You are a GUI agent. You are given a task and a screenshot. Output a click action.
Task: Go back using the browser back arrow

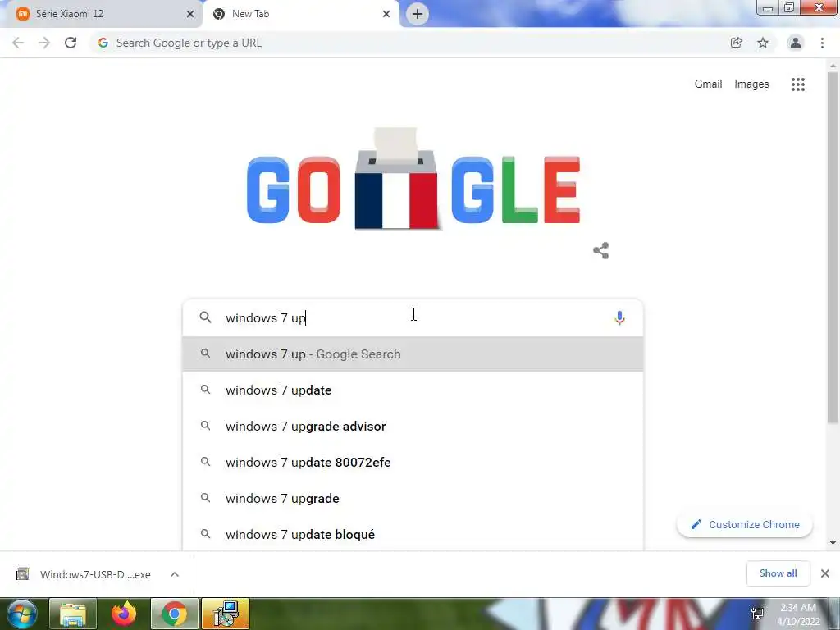18,43
